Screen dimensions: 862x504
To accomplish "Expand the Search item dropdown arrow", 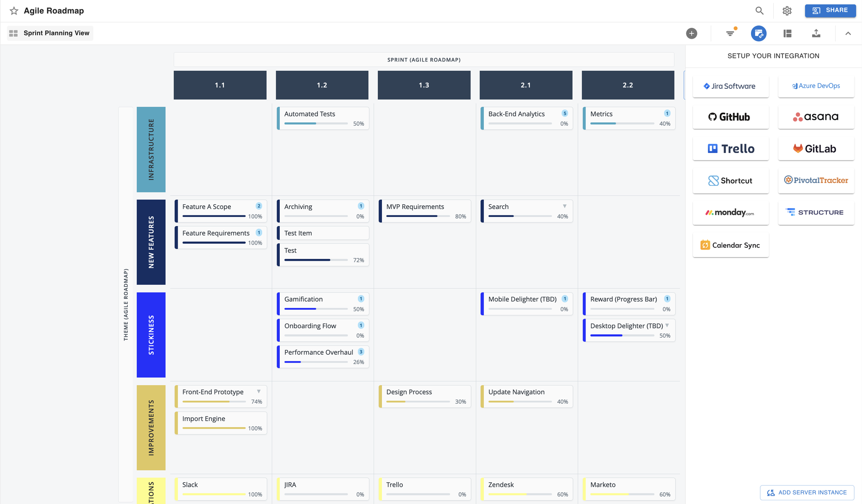I will click(565, 206).
